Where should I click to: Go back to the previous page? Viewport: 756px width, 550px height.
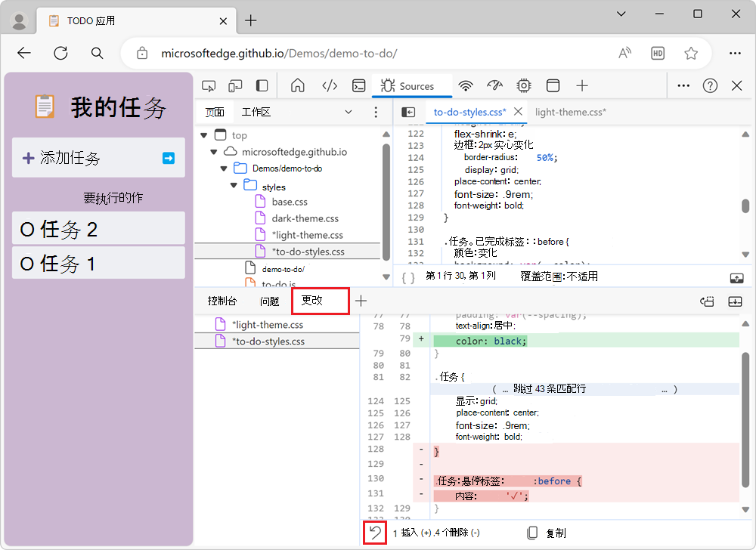[x=23, y=53]
